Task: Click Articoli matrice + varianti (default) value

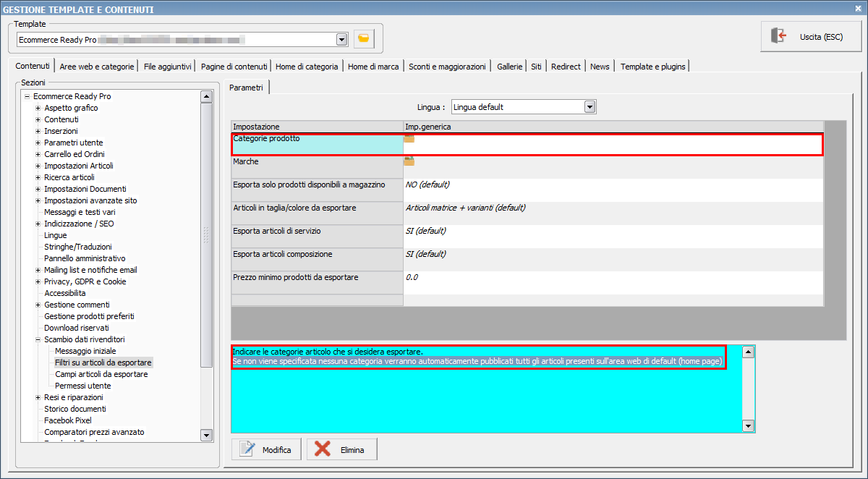Action: [465, 208]
